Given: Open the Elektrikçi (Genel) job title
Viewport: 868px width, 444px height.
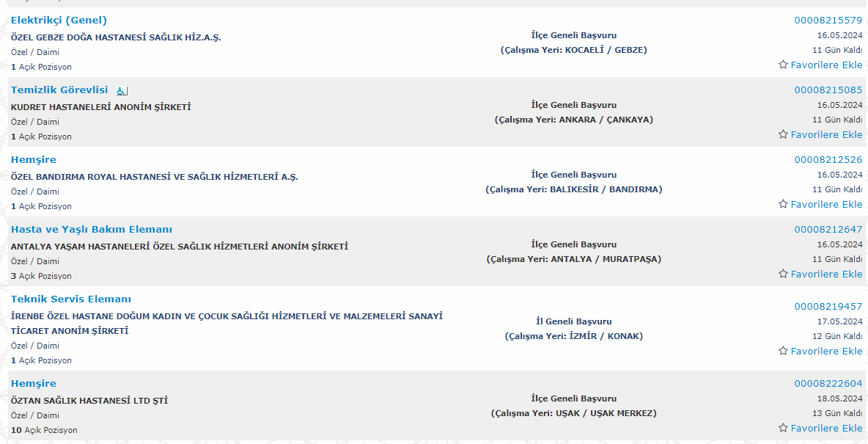Looking at the screenshot, I should [x=59, y=20].
